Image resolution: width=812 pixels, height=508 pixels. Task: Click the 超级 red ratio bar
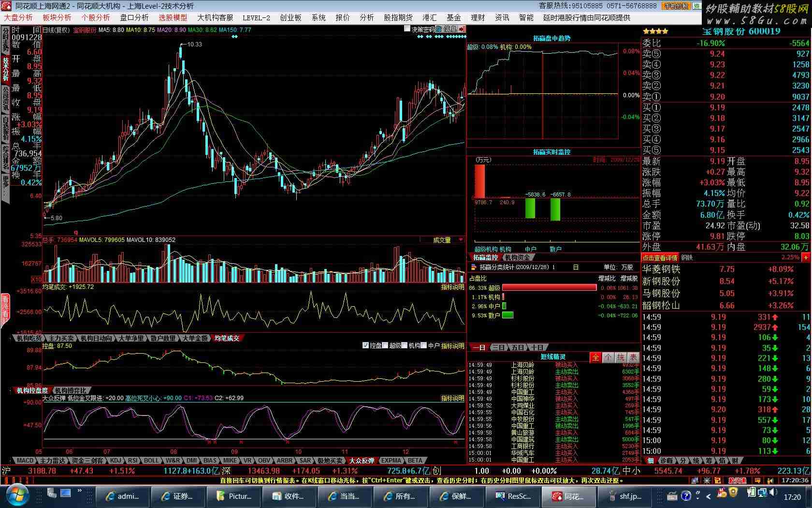(x=550, y=287)
